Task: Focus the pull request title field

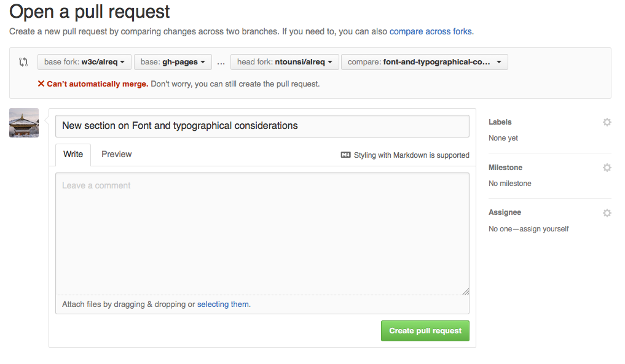Action: (262, 126)
